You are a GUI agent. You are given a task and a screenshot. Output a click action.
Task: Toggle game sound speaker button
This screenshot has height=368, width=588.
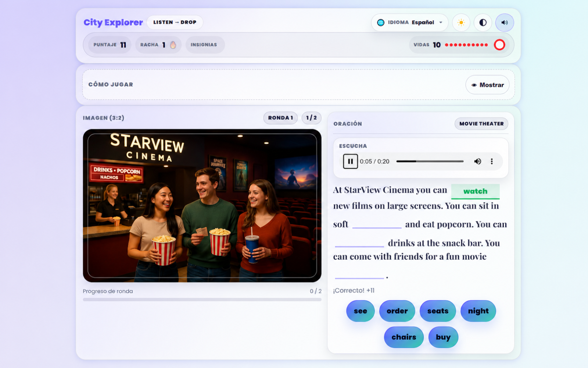pyautogui.click(x=505, y=22)
